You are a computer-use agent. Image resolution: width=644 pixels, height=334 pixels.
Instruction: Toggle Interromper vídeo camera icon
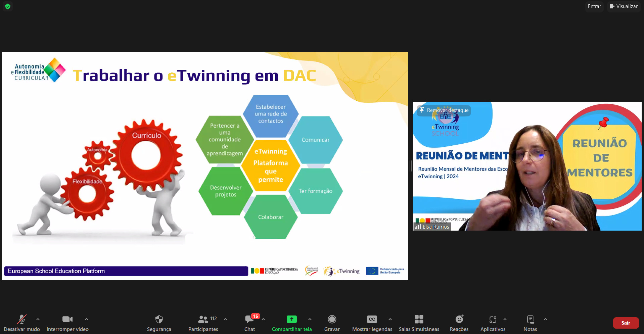coord(67,319)
